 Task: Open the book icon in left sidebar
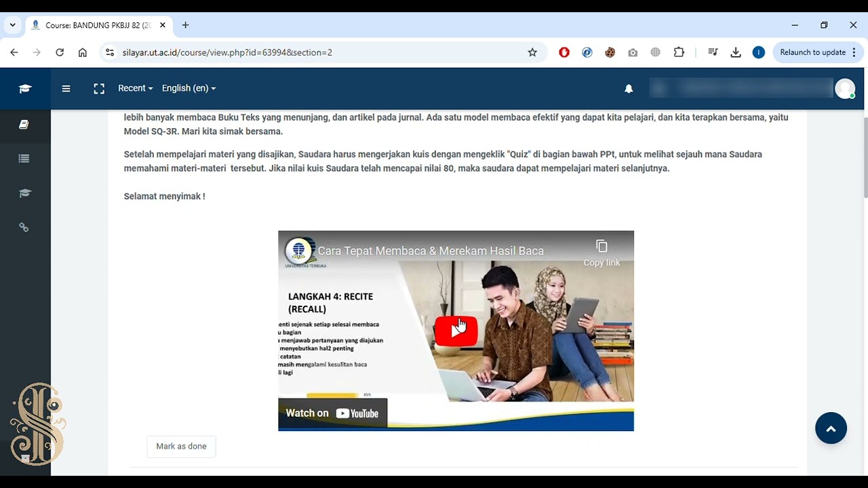click(x=24, y=125)
